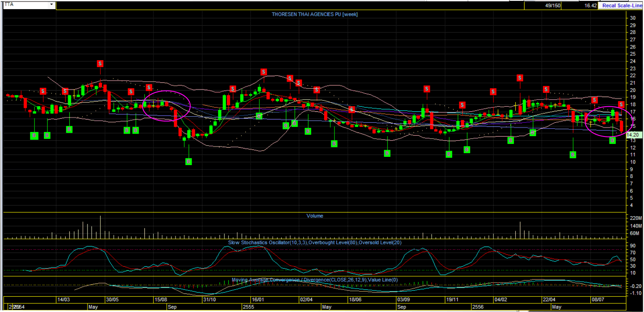Image resolution: width=644 pixels, height=312 pixels.
Task: Click the Moving Average Convergence / Divergence title
Action: (x=315, y=280)
